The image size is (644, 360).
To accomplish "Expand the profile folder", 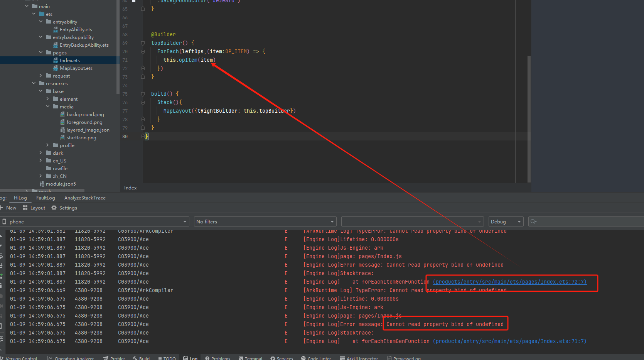I will coord(47,145).
